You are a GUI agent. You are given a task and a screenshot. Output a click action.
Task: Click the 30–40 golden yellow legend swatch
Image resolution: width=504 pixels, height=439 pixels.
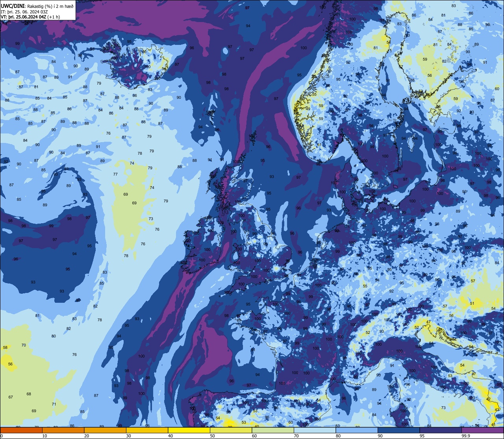click(147, 430)
